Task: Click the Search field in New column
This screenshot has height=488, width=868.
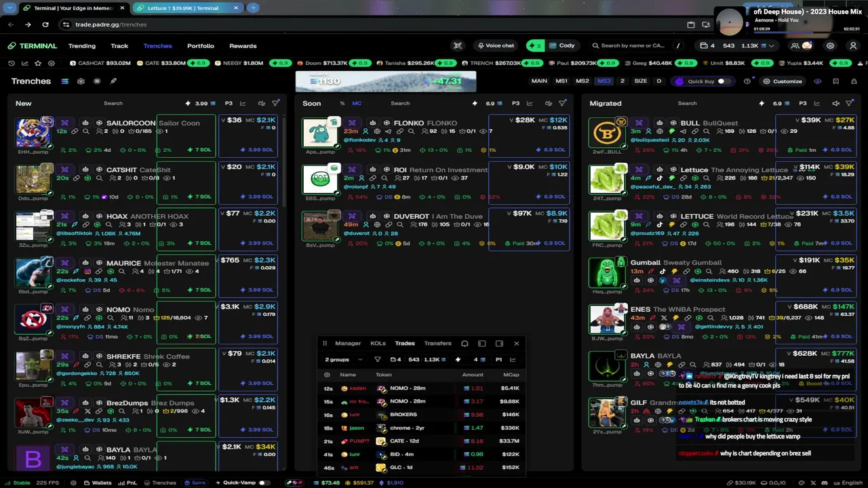Action: click(113, 104)
